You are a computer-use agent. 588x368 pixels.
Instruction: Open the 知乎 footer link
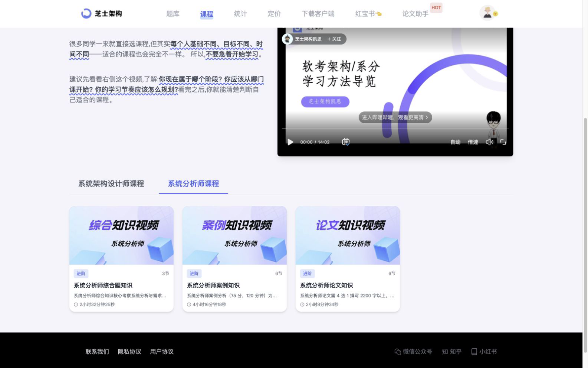tap(451, 352)
